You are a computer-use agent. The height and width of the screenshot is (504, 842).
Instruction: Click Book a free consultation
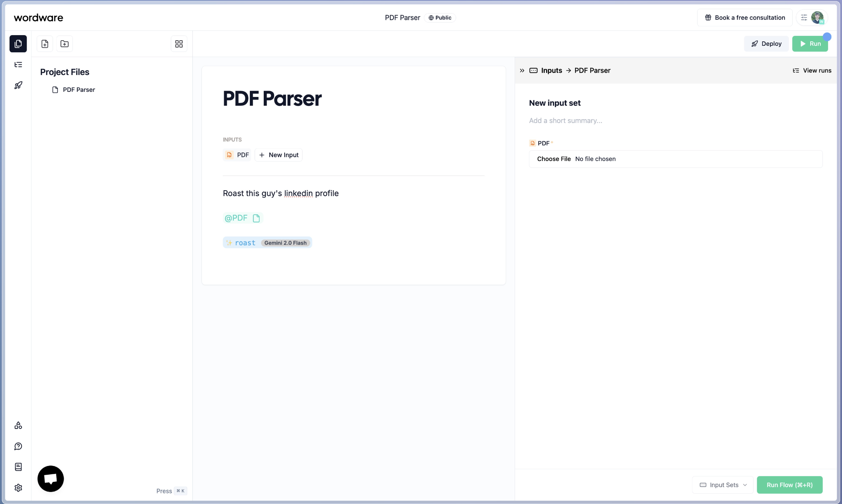tap(744, 17)
